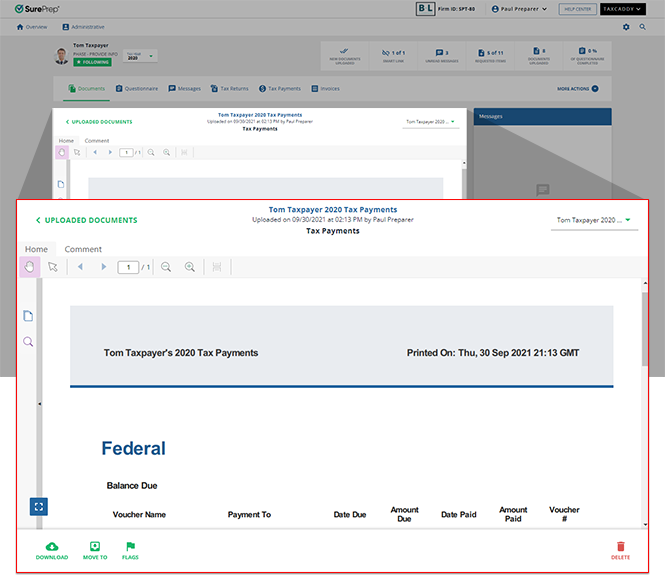Enter fullscreen with the blue expand icon
Viewport: 665px width, 581px height.
[x=37, y=506]
